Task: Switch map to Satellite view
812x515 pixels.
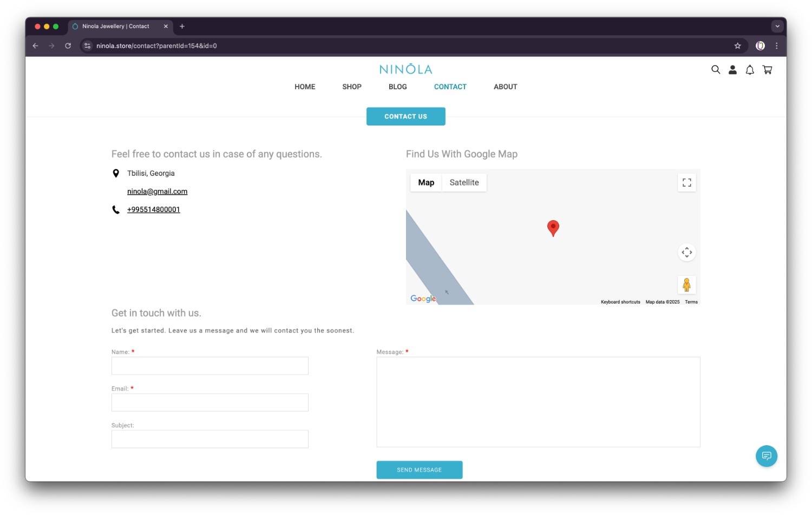Action: (x=464, y=183)
